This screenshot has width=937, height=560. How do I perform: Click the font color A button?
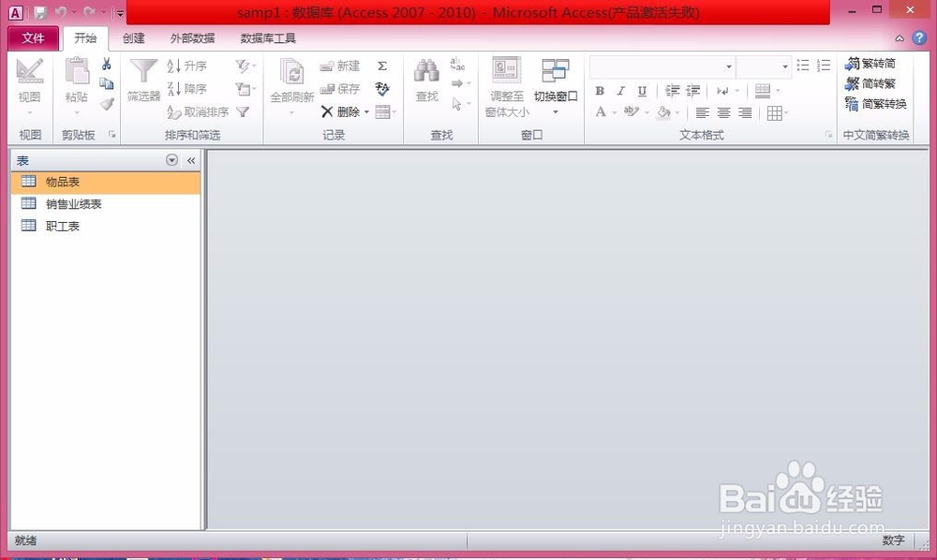pos(602,112)
